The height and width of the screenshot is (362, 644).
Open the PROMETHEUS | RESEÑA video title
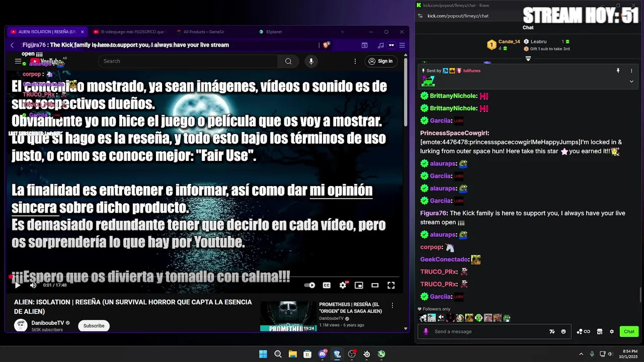tap(350, 308)
